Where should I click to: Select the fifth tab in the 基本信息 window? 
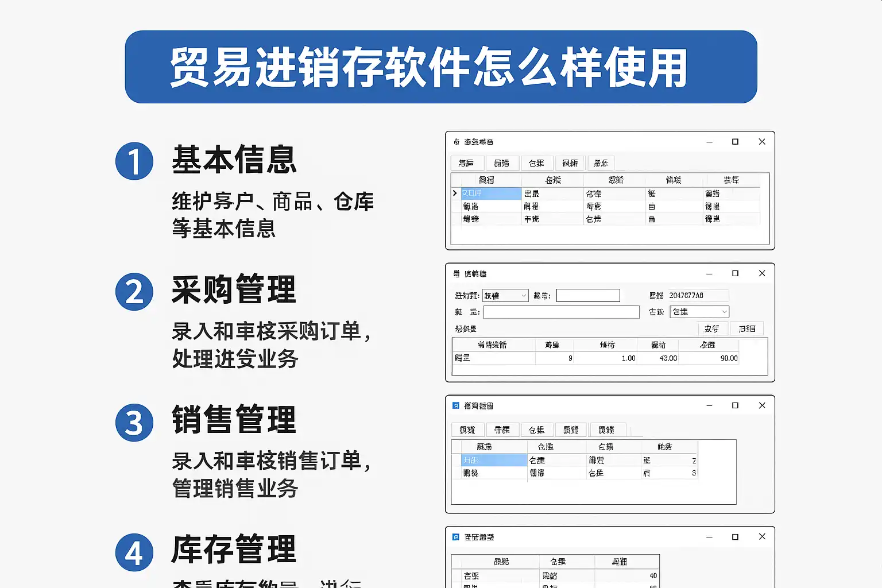click(x=601, y=163)
